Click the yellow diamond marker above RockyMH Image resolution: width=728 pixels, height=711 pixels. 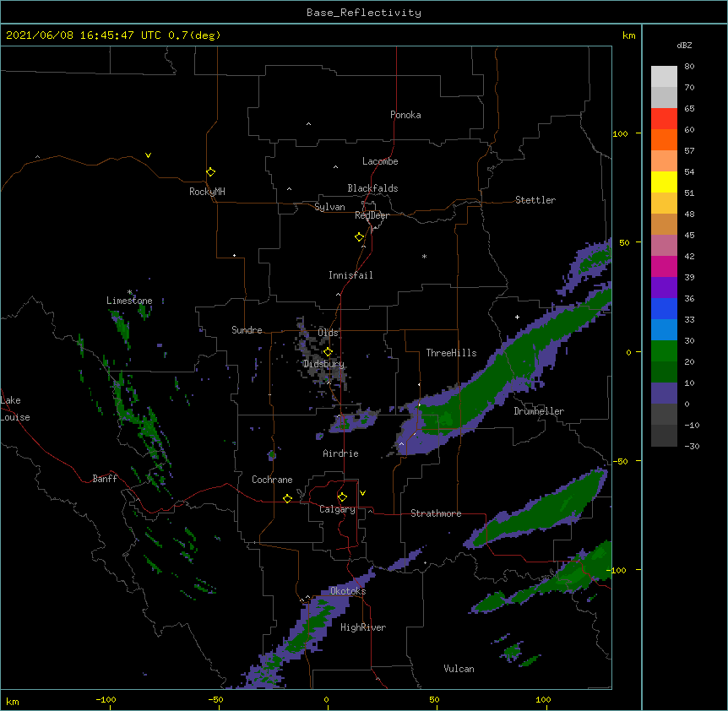(x=210, y=172)
